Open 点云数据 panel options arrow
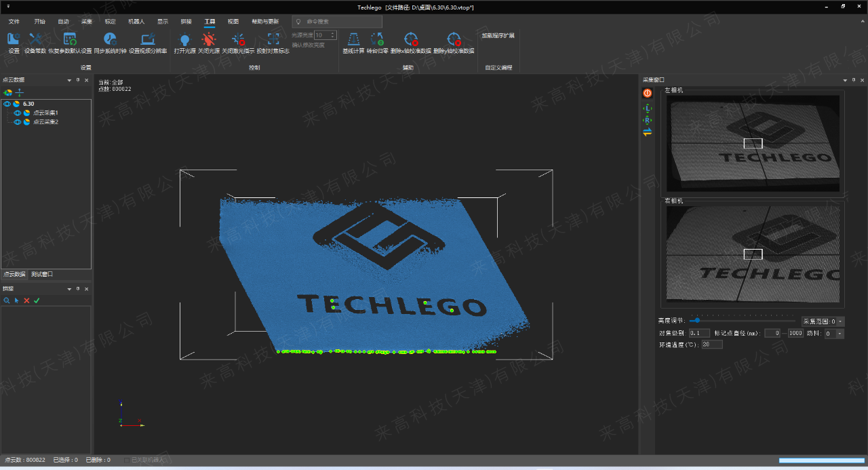868x470 pixels. coord(69,80)
